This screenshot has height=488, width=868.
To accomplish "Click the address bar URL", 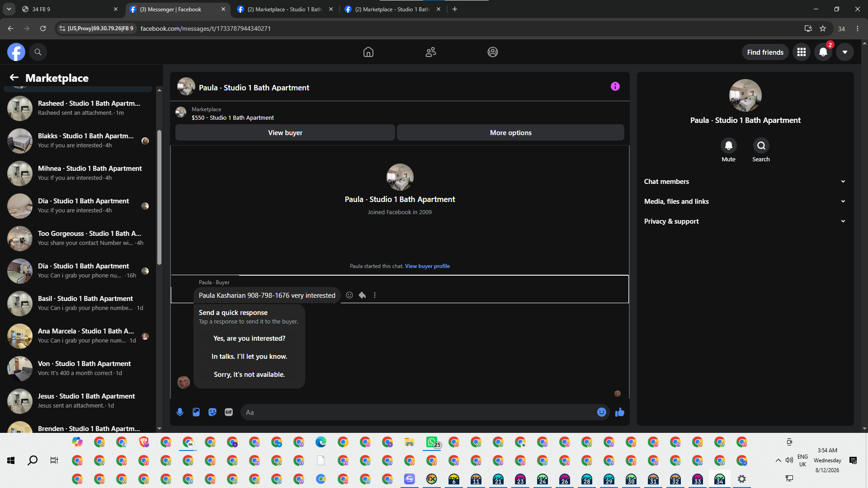I will coord(206,28).
